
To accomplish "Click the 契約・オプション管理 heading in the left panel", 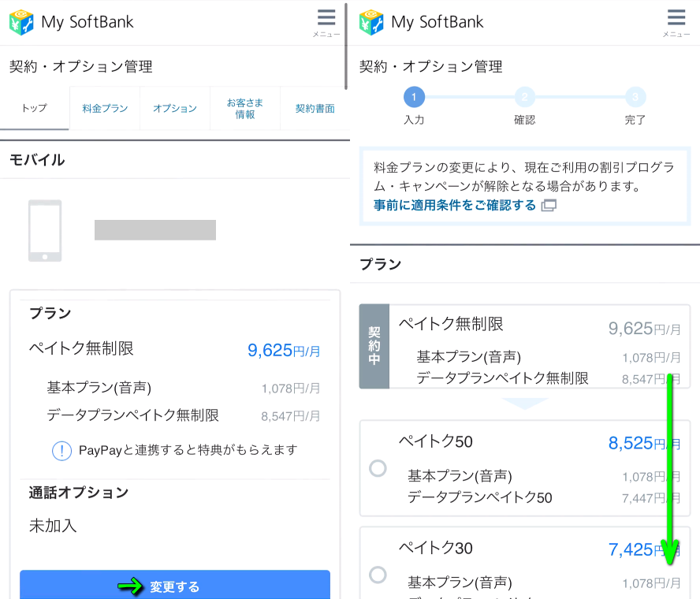I will [x=81, y=66].
